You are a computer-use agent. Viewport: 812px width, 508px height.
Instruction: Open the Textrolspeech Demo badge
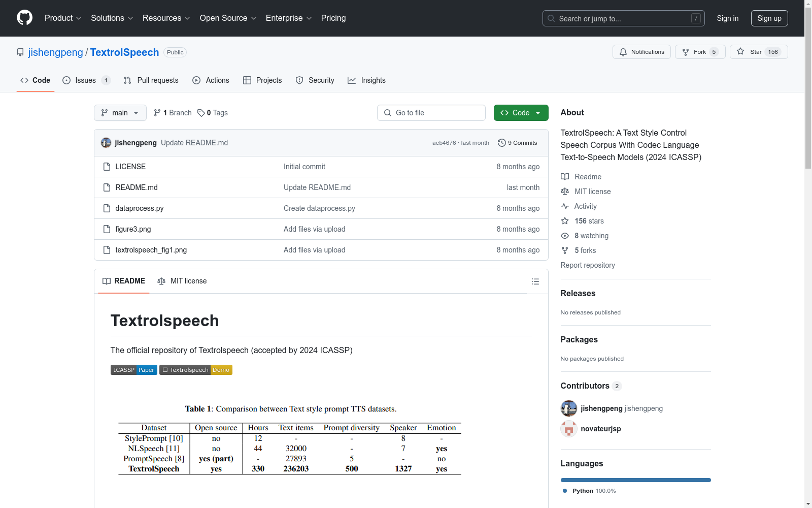(196, 370)
